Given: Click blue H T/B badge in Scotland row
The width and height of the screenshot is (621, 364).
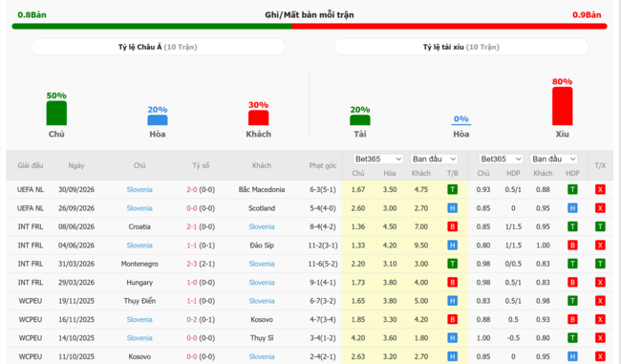Looking at the screenshot, I should click(x=452, y=208).
